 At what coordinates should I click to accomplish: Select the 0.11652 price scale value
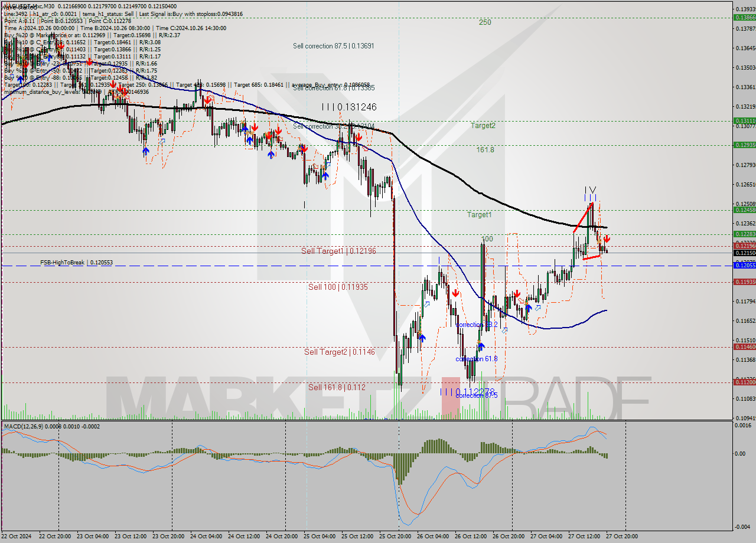[745, 320]
